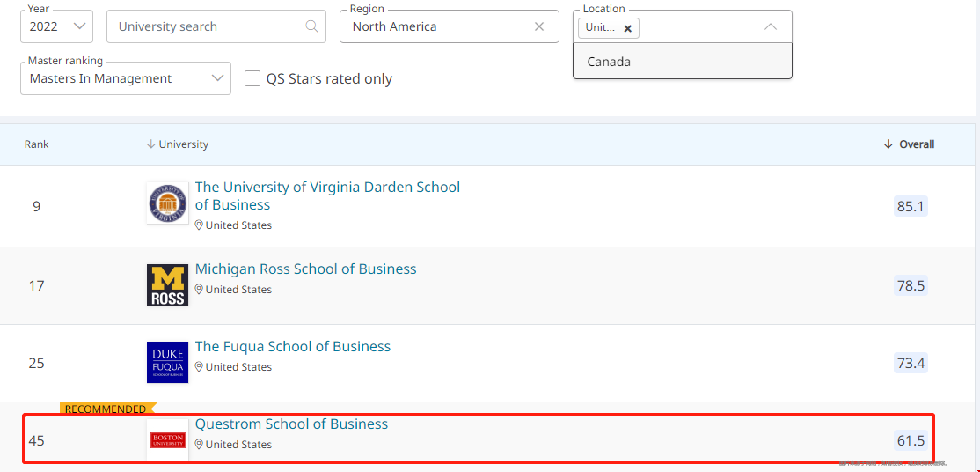980x472 pixels.
Task: Click the Duke Fuqua logo thumbnail
Action: coord(167,363)
